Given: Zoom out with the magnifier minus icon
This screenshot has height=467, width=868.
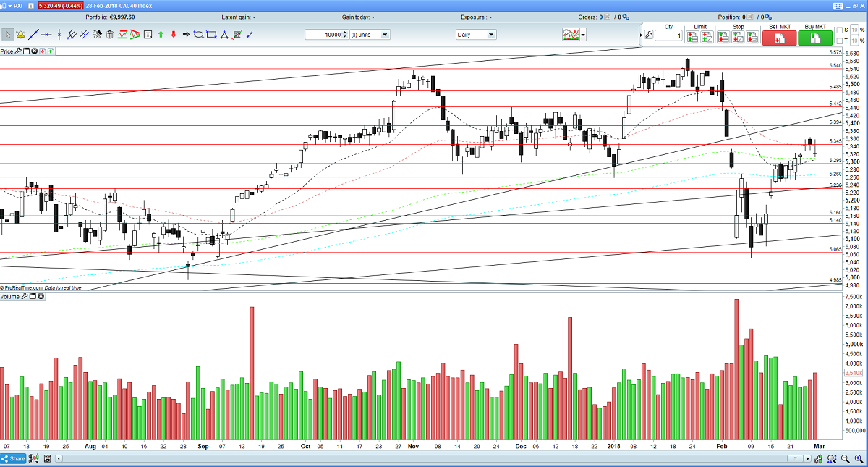Looking at the screenshot, I should point(845,459).
